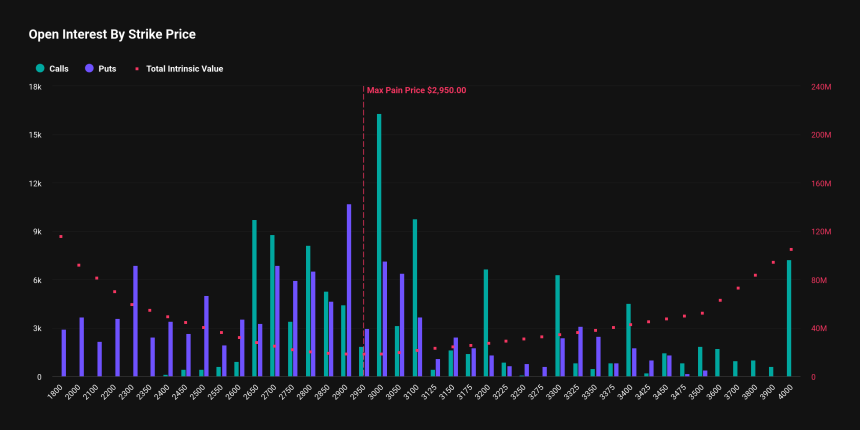Click the intrinsic value dot above strike 1800
860x430 pixels.
click(61, 236)
